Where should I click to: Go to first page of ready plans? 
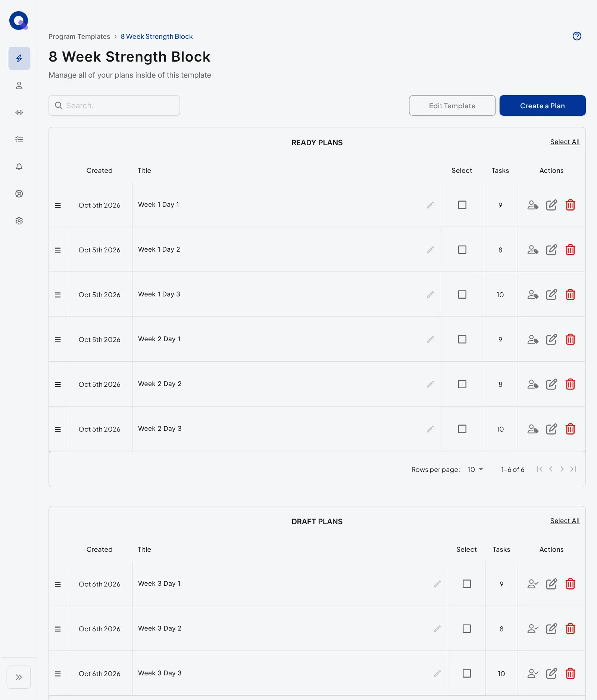[540, 469]
